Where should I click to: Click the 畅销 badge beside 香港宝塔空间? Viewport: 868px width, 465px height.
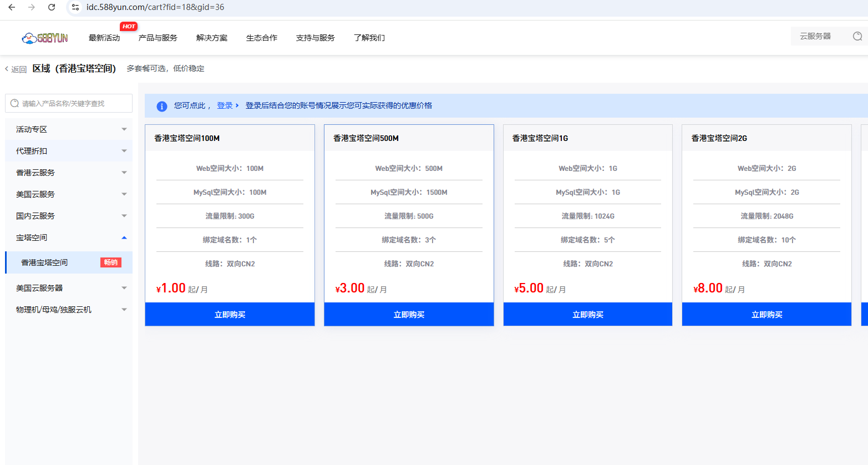click(x=110, y=262)
